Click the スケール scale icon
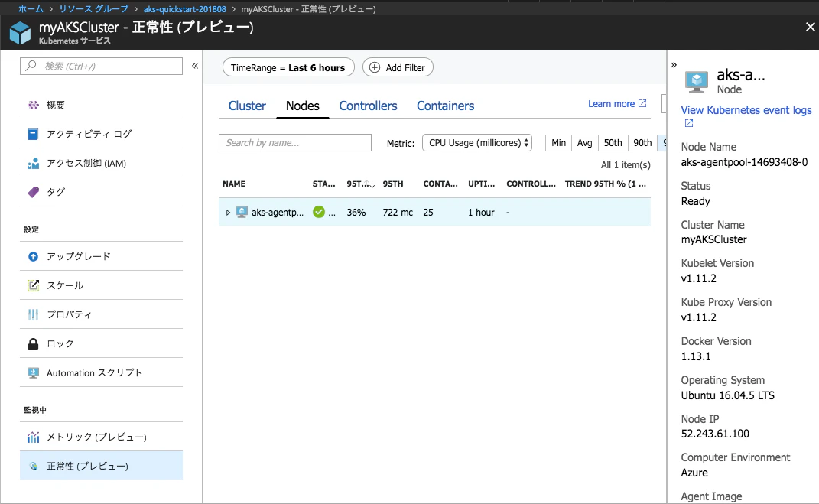The image size is (819, 504). 33,285
